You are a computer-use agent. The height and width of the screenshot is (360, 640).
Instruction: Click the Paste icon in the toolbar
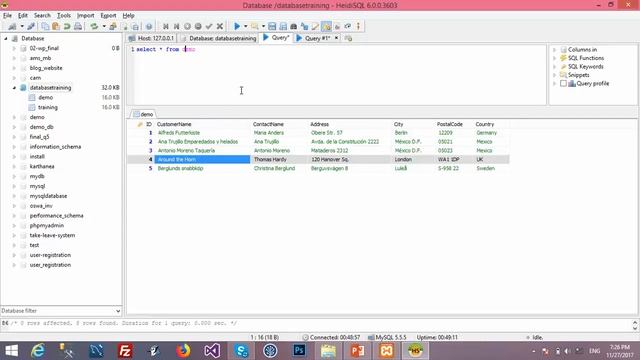point(56,26)
